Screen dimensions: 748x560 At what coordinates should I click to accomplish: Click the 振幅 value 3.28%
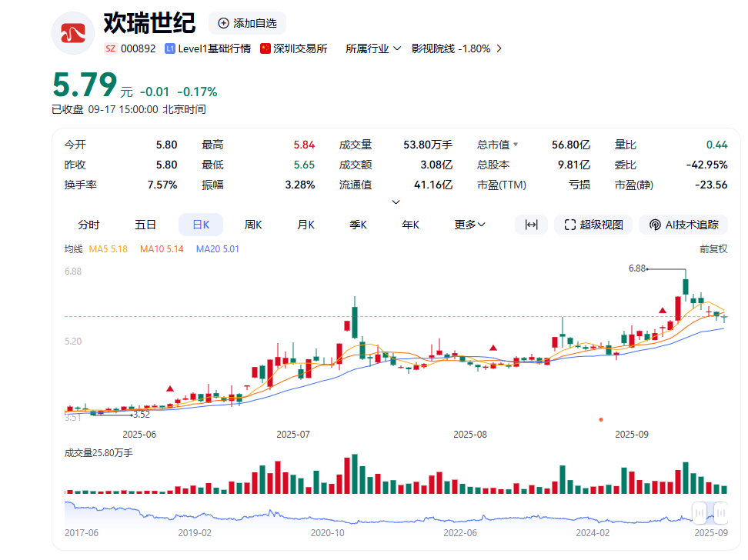(x=300, y=185)
